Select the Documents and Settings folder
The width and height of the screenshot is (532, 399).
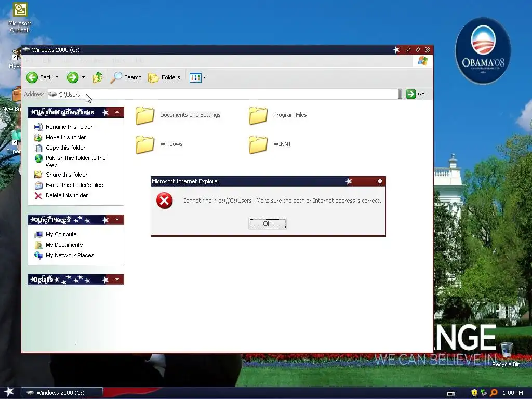[178, 115]
